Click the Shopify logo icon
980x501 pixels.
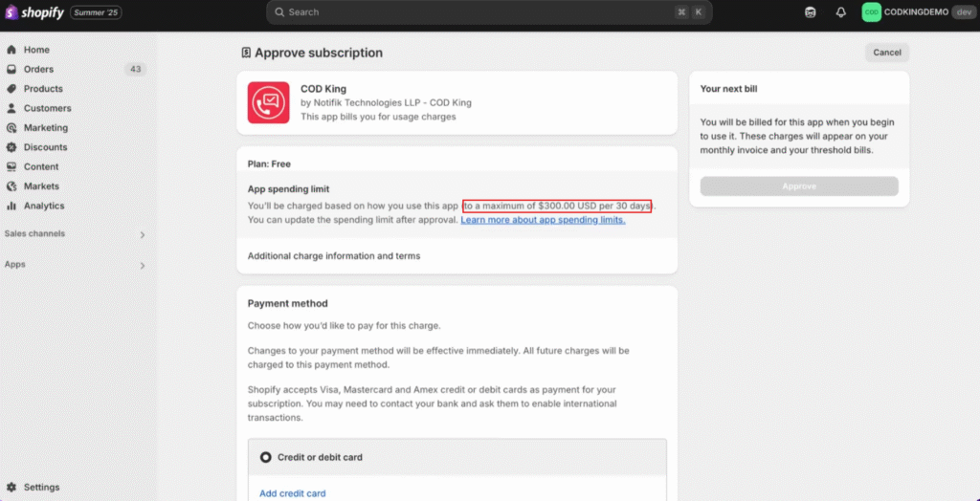coord(12,12)
